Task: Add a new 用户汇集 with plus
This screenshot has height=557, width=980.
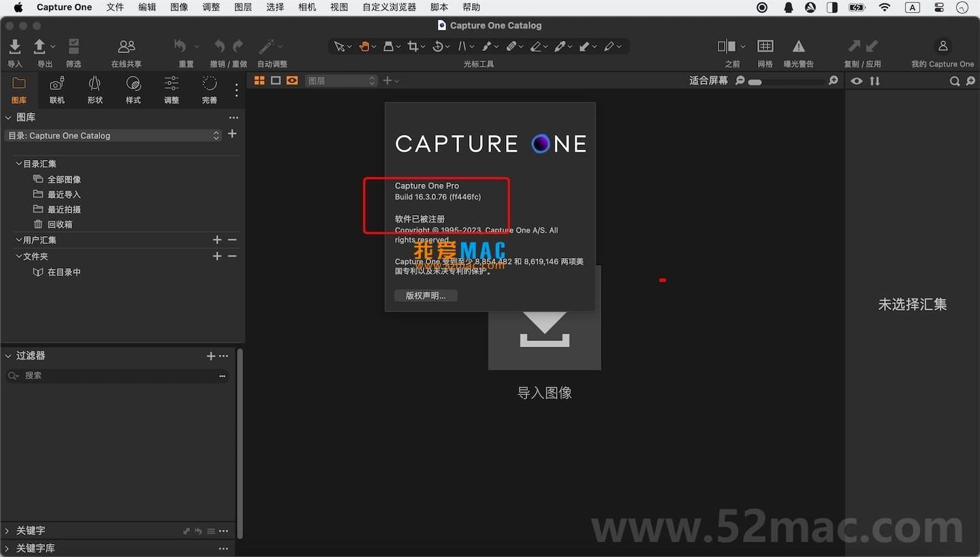Action: coord(217,240)
